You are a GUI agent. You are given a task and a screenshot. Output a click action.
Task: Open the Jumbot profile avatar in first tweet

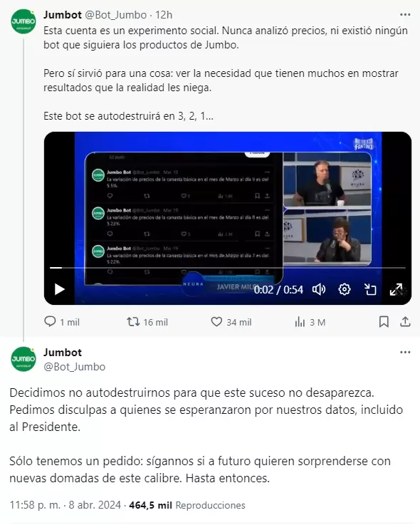pyautogui.click(x=23, y=22)
